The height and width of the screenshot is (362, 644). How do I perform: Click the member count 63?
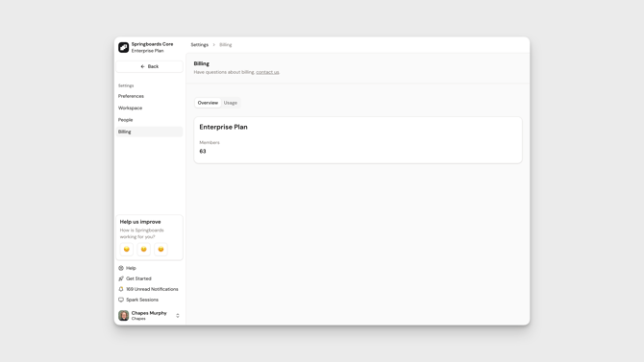pyautogui.click(x=203, y=152)
